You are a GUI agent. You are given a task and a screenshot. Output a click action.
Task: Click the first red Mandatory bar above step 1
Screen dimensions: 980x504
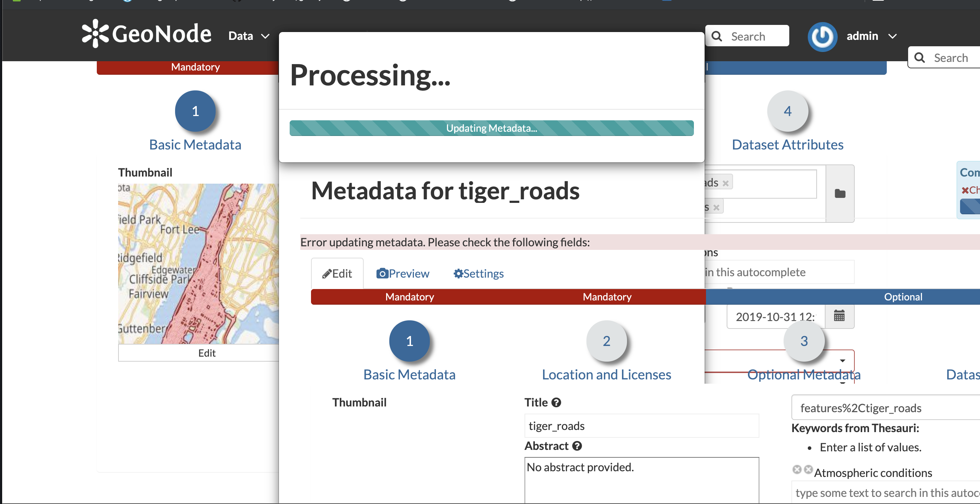[409, 296]
